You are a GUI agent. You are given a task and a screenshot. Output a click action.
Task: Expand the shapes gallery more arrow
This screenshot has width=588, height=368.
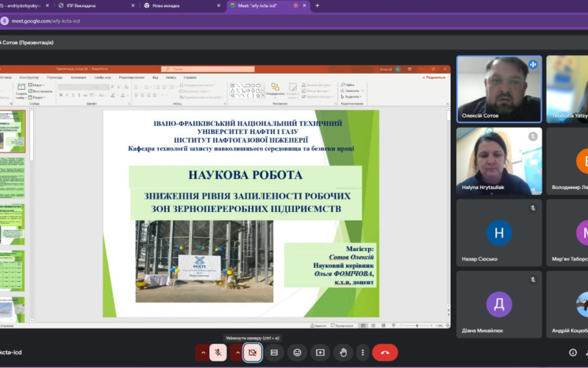coord(263,96)
